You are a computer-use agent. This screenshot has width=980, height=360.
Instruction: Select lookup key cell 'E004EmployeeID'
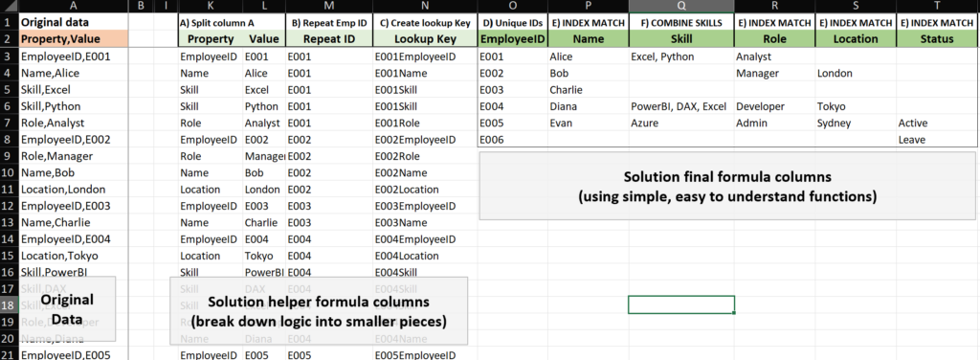425,239
